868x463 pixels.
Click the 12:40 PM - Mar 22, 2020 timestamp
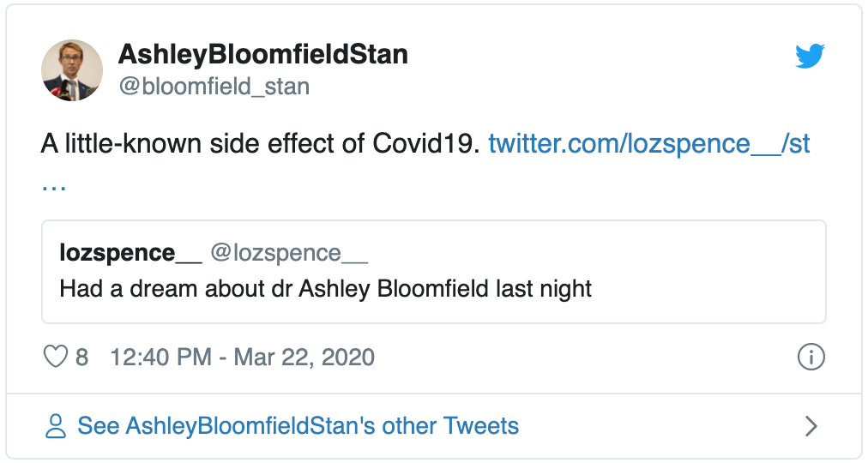[x=243, y=357]
